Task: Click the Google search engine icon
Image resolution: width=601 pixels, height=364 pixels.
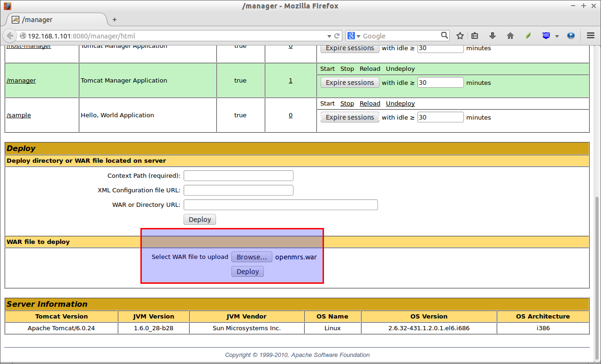Action: pyautogui.click(x=351, y=36)
